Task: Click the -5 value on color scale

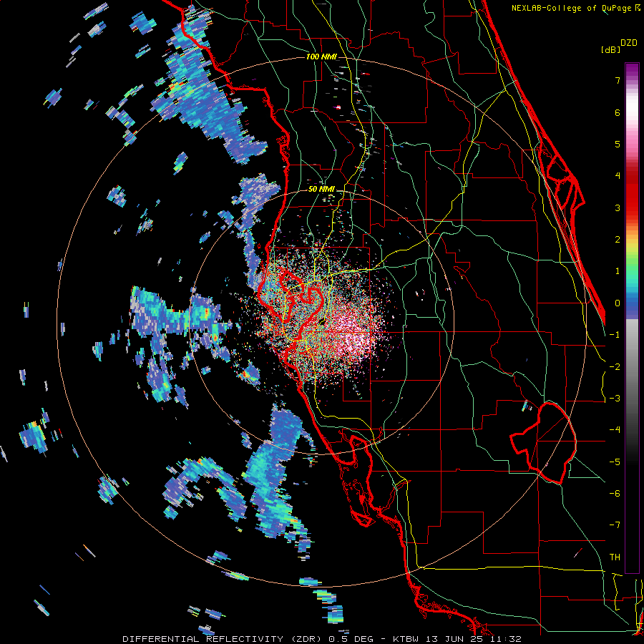Action: pos(615,462)
